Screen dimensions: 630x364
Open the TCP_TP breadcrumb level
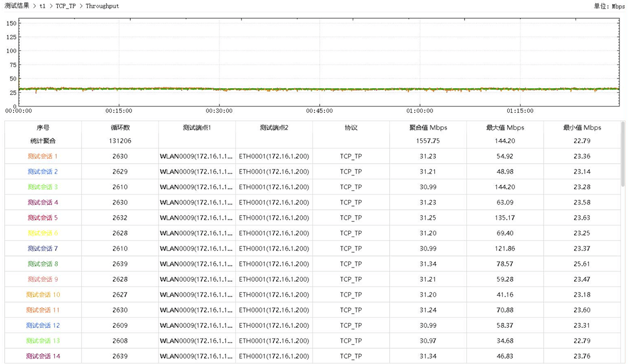66,6
